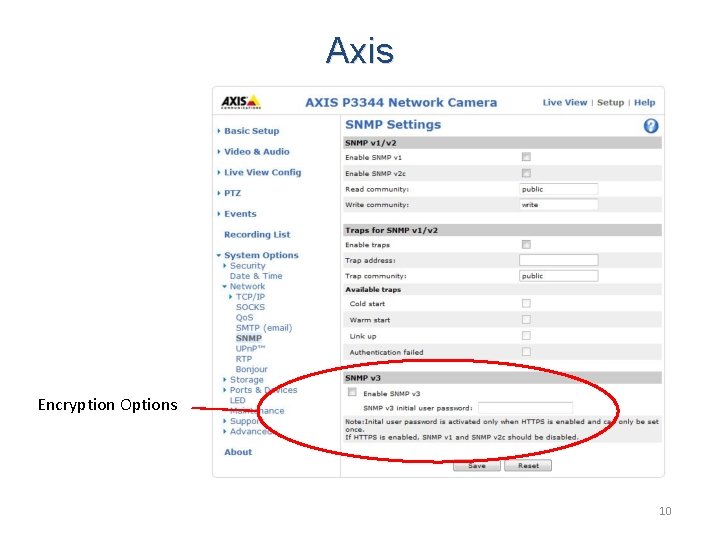720x540 pixels.
Task: Click the Read community field
Action: click(x=558, y=189)
